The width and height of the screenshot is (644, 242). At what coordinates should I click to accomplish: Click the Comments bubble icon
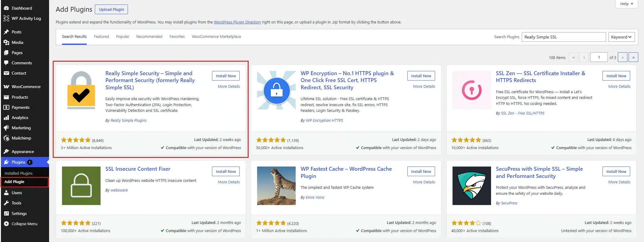(x=6, y=63)
